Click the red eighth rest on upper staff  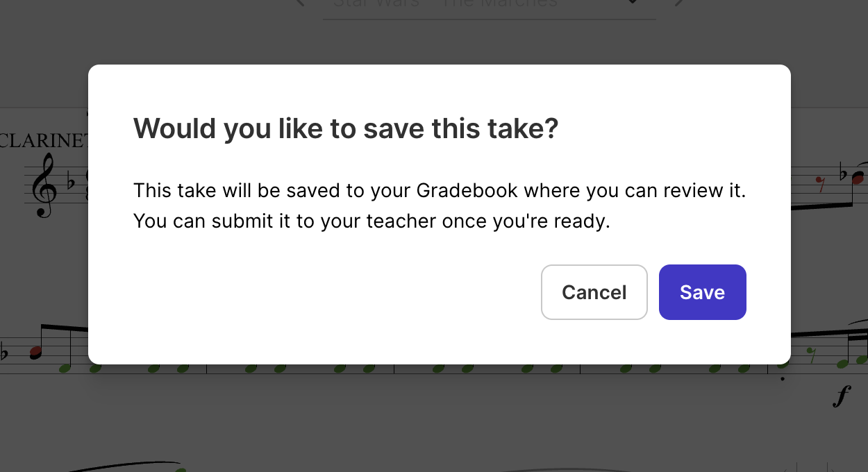pos(820,183)
